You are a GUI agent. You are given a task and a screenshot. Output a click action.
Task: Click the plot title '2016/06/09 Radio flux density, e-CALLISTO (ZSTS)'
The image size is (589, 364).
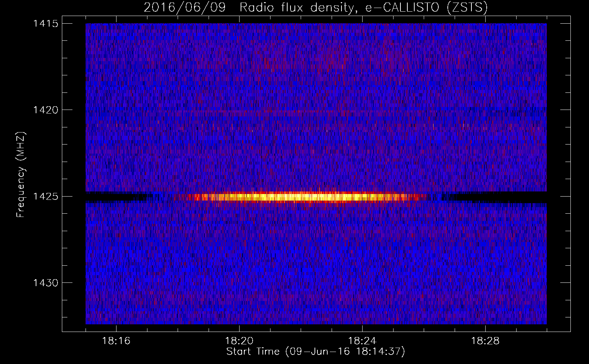316,7
